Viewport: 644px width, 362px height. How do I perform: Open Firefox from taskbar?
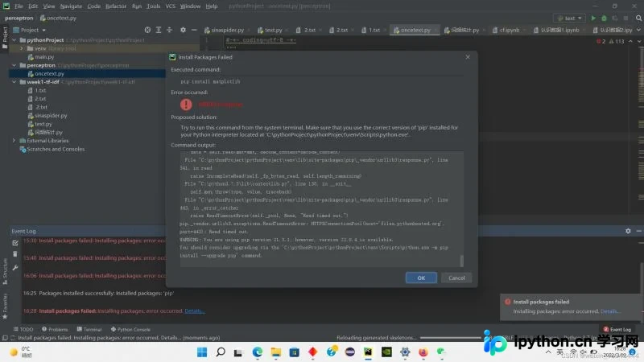coord(423,352)
